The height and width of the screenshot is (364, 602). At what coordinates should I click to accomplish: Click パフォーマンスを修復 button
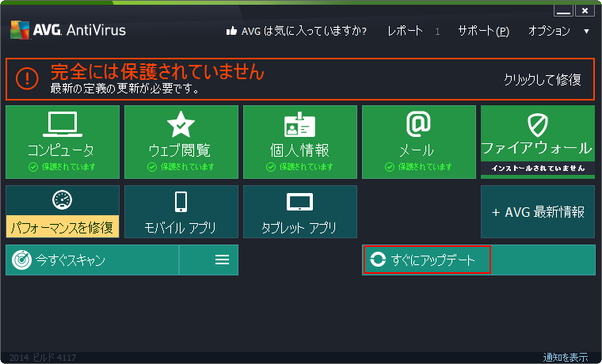[x=63, y=227]
